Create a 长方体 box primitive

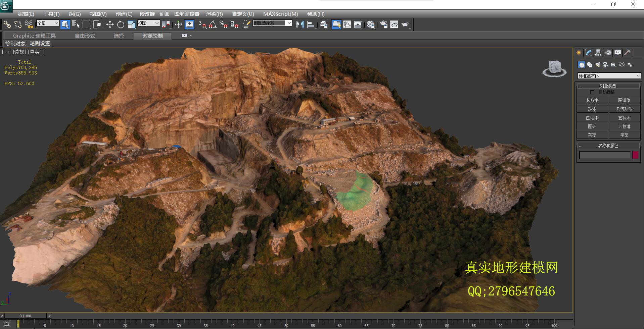pyautogui.click(x=592, y=100)
